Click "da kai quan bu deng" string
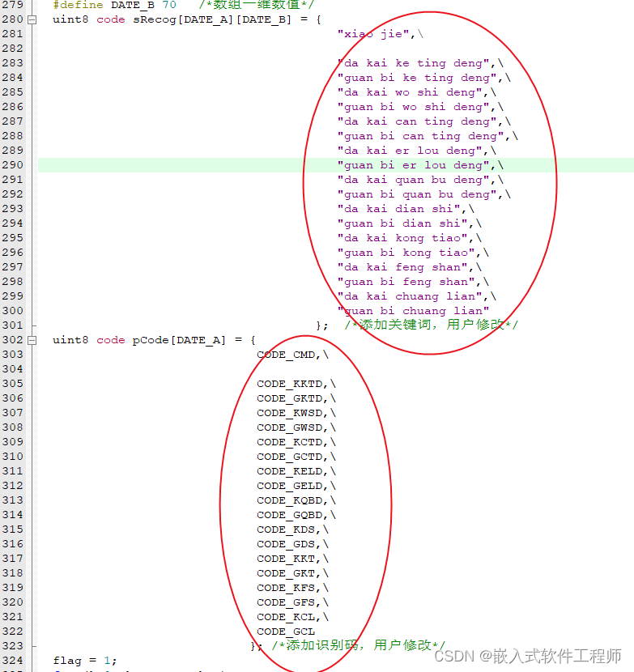The width and height of the screenshot is (634, 672). (413, 180)
